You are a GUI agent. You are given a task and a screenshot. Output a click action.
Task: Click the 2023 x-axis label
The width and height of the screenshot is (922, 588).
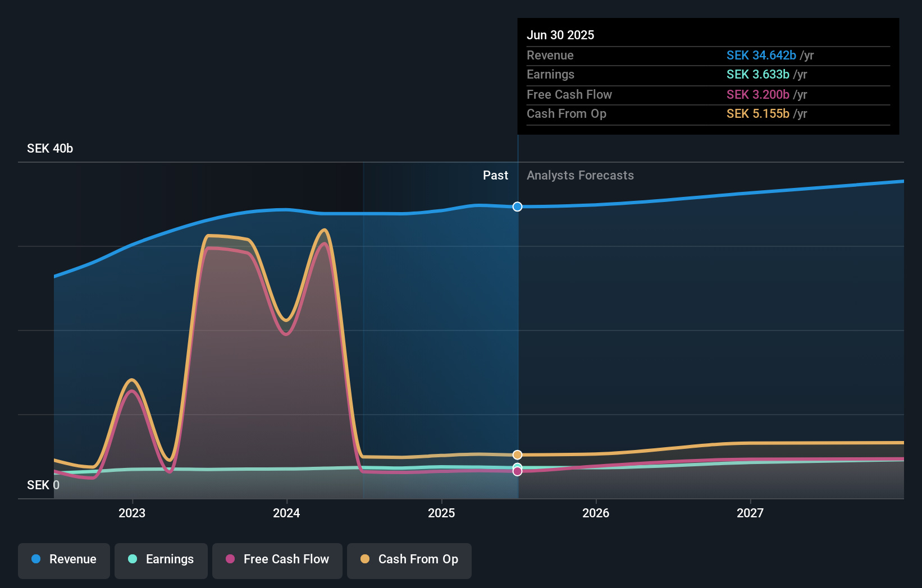tap(132, 513)
